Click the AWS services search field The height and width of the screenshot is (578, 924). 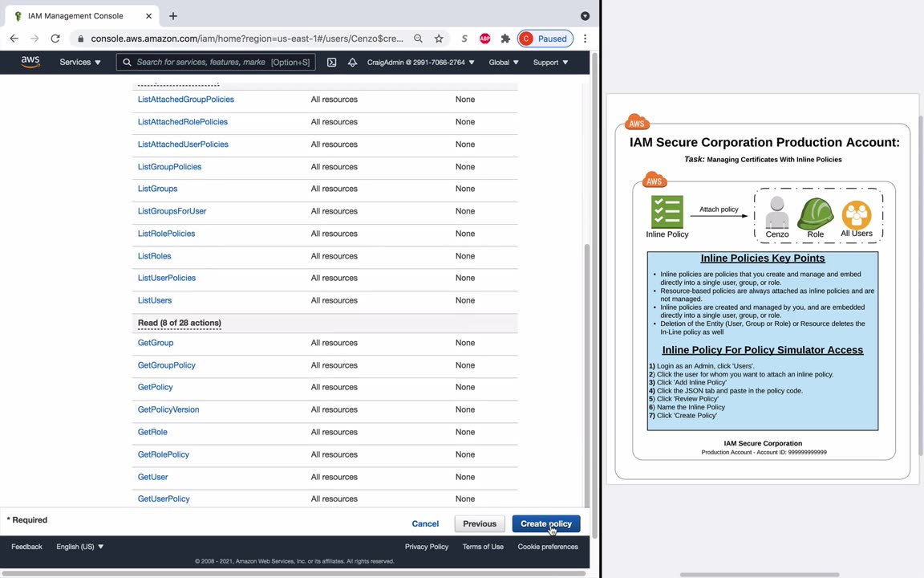pyautogui.click(x=216, y=62)
